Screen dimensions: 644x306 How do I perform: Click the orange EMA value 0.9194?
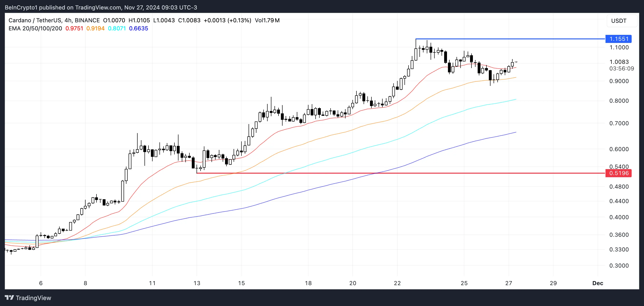coord(95,28)
